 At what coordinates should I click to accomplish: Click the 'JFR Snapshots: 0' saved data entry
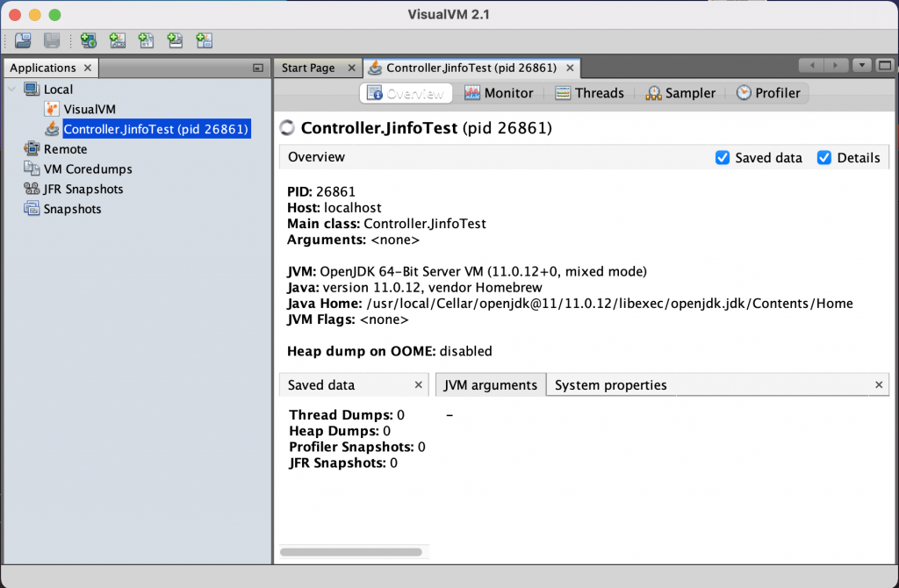(x=343, y=463)
